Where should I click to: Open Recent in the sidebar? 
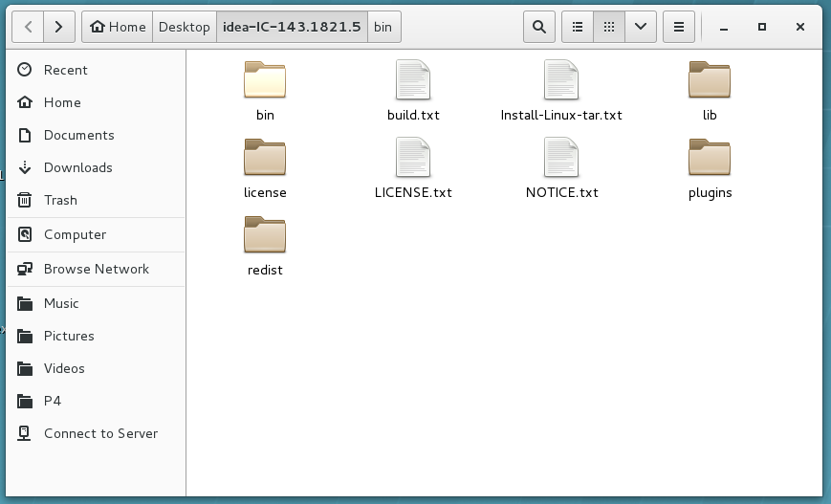coord(96,70)
